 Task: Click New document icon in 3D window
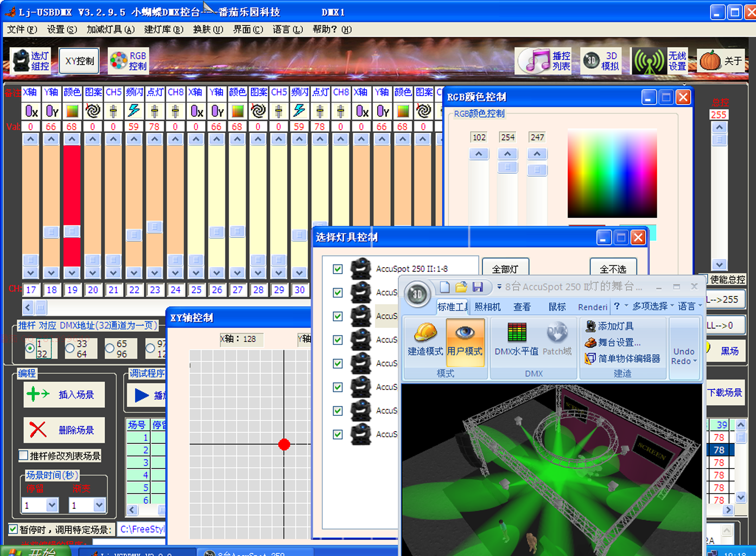(x=444, y=287)
